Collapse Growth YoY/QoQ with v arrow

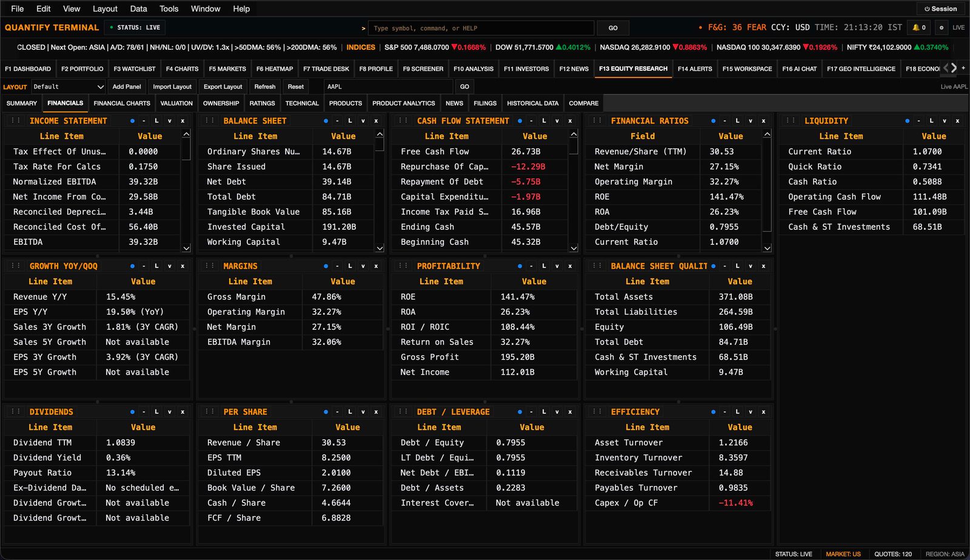click(170, 266)
